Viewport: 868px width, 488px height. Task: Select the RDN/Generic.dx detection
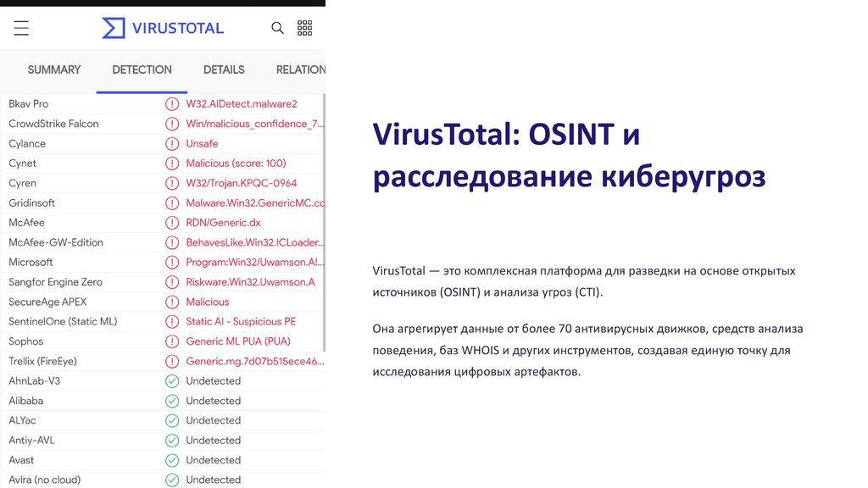pyautogui.click(x=223, y=223)
